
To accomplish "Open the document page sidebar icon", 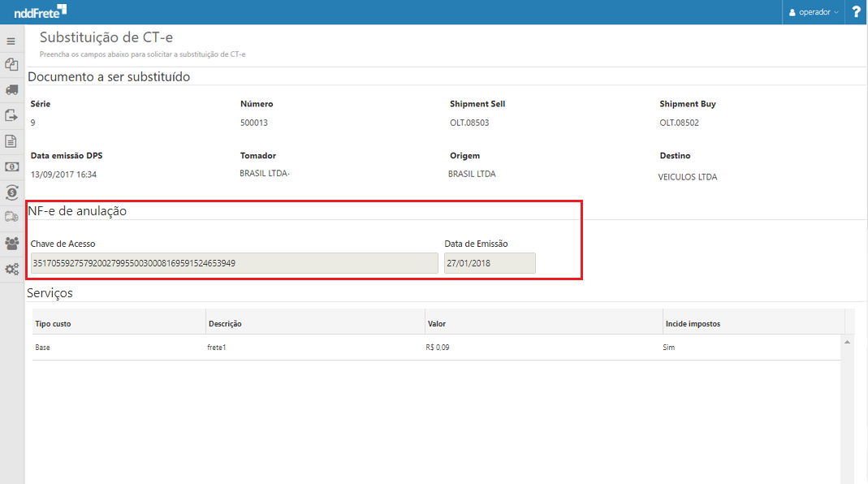I will pyautogui.click(x=11, y=141).
